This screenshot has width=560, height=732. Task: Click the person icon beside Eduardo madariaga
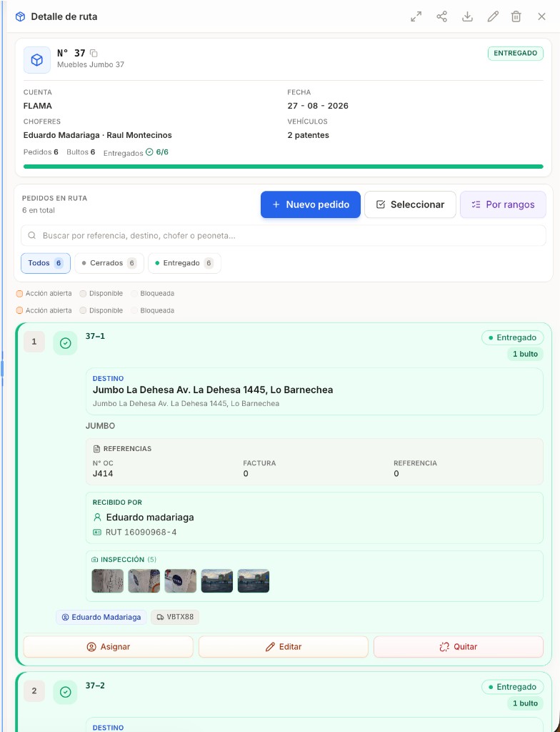tap(97, 518)
